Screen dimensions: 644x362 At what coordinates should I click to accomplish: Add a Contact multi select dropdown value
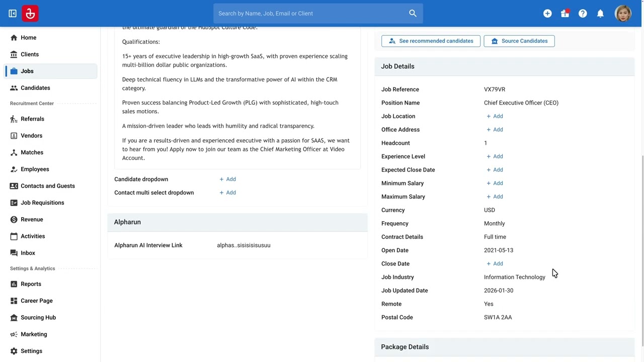[227, 193]
